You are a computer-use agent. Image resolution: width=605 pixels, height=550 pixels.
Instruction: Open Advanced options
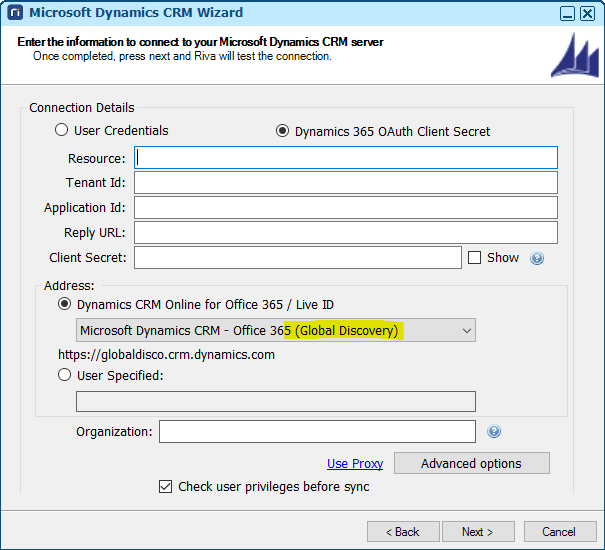[x=471, y=463]
